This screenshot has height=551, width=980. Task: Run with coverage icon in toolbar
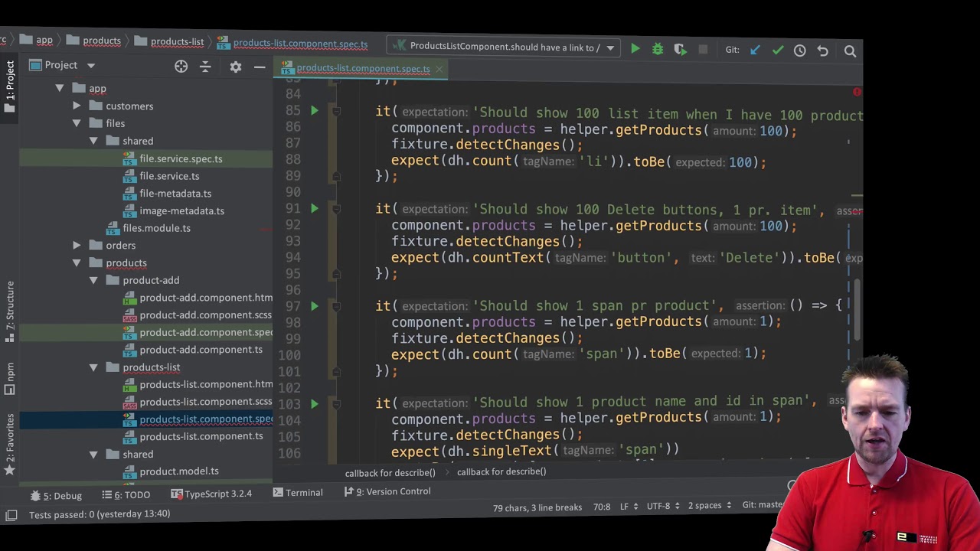coord(680,50)
